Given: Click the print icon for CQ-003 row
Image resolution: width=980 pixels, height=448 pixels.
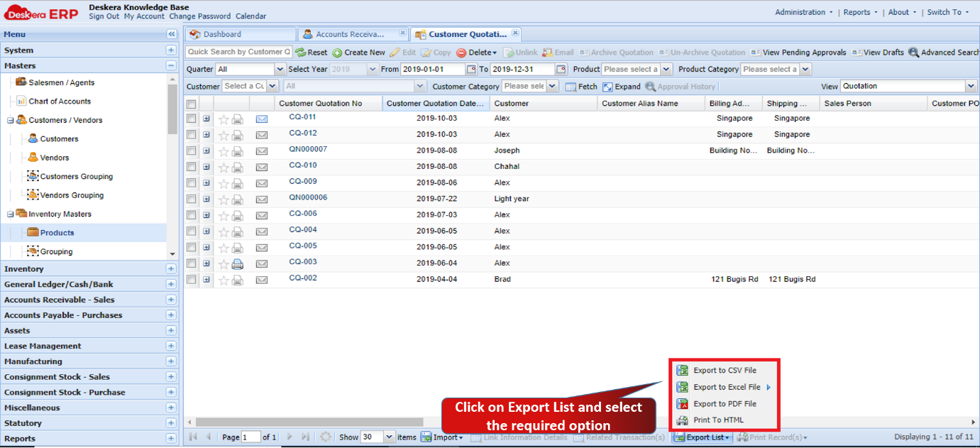Looking at the screenshot, I should (x=238, y=263).
